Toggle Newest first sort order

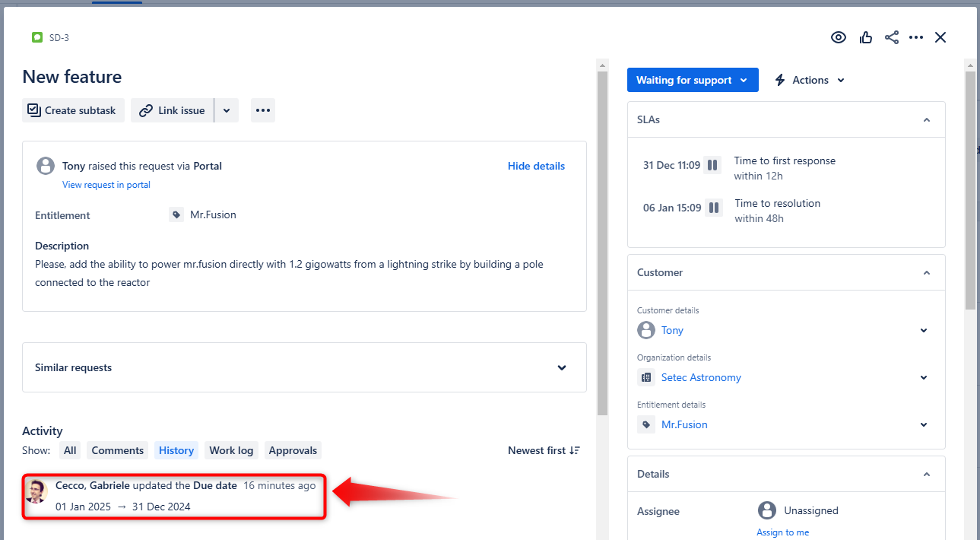click(544, 450)
